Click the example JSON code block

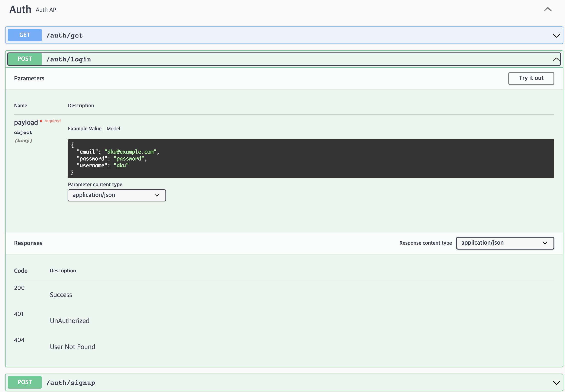tap(311, 159)
